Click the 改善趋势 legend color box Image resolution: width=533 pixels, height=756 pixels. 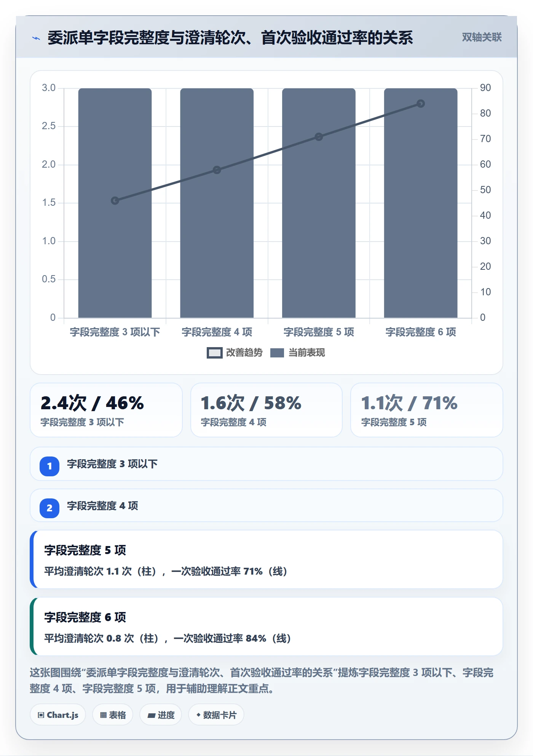214,353
